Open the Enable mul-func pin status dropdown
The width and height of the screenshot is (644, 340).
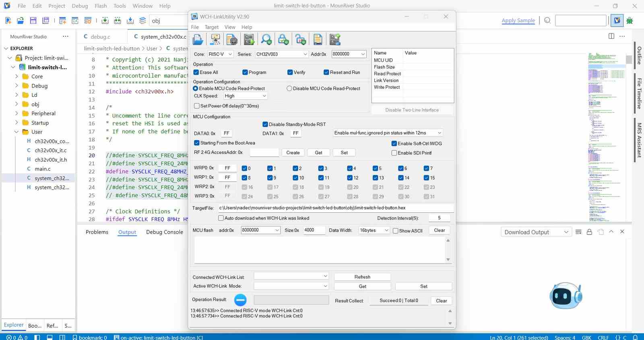(388, 133)
